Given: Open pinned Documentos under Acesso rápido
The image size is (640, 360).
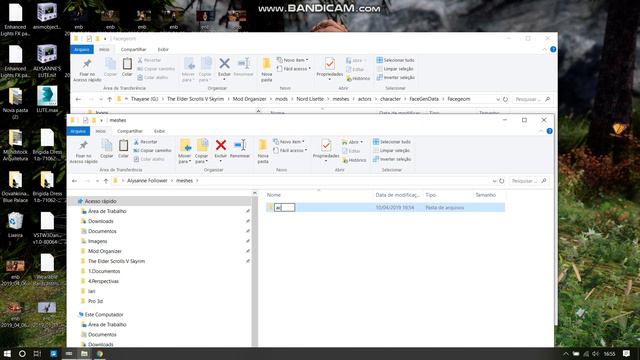Looking at the screenshot, I should pyautogui.click(x=102, y=231).
